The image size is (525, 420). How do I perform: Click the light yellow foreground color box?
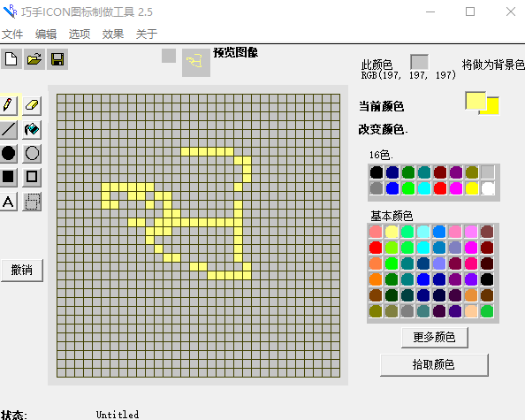[x=476, y=101]
